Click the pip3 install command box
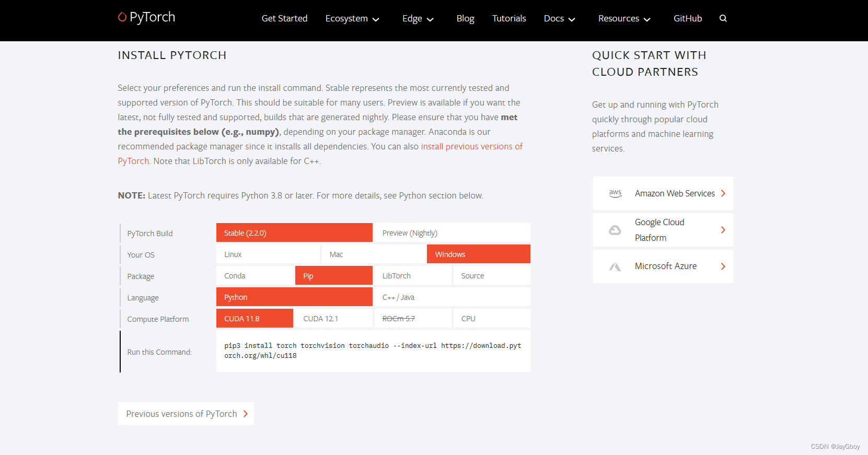Viewport: 868px width, 455px height. tap(373, 351)
